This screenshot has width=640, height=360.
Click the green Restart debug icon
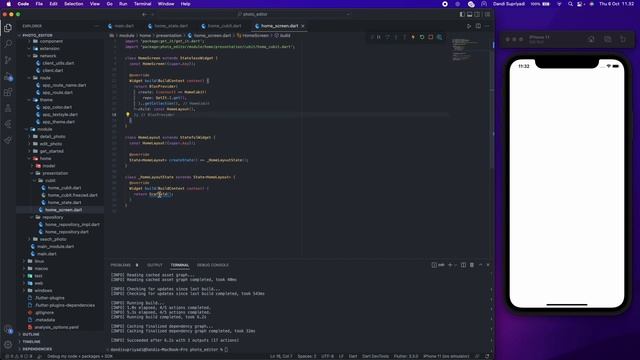[422, 37]
